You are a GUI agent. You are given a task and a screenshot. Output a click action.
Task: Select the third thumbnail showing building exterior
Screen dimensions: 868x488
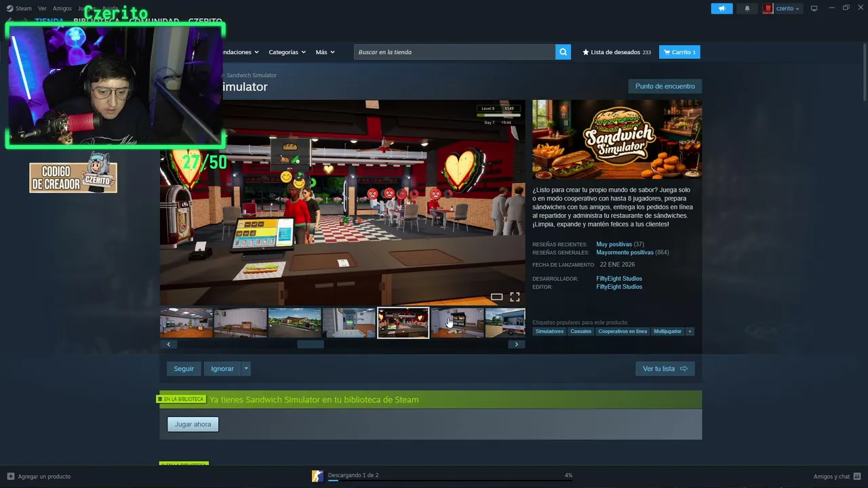pyautogui.click(x=295, y=323)
